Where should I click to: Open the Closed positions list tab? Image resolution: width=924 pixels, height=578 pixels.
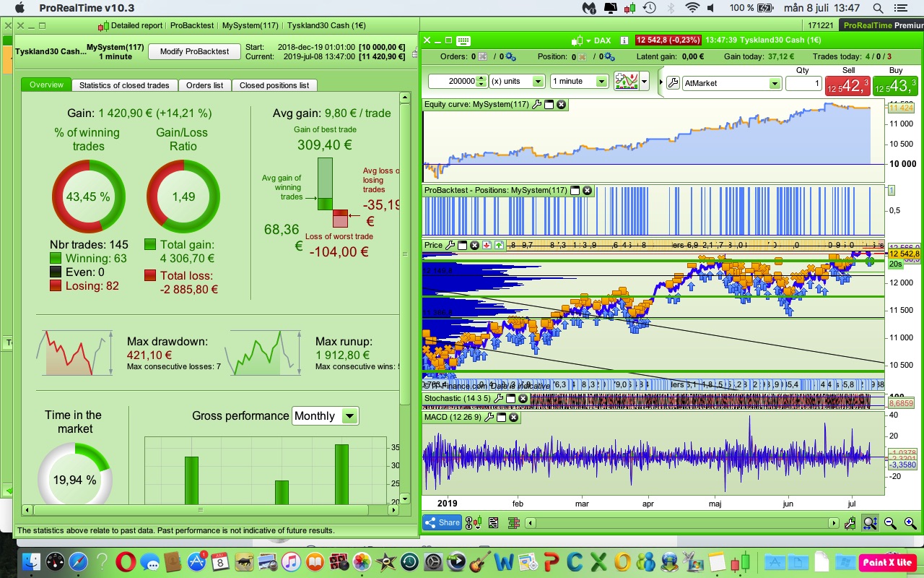(273, 85)
